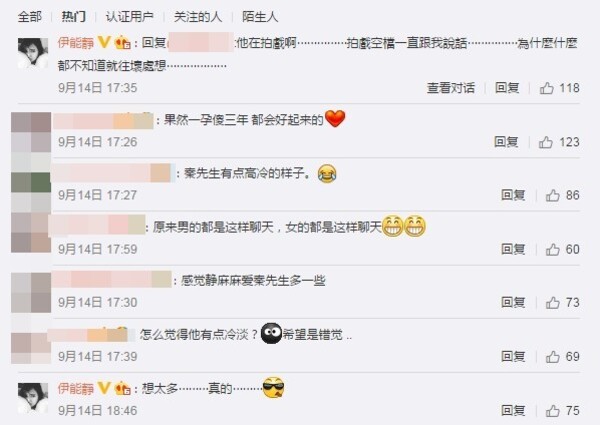600x425 pixels.
Task: Open the 认证用户 tab
Action: 129,16
